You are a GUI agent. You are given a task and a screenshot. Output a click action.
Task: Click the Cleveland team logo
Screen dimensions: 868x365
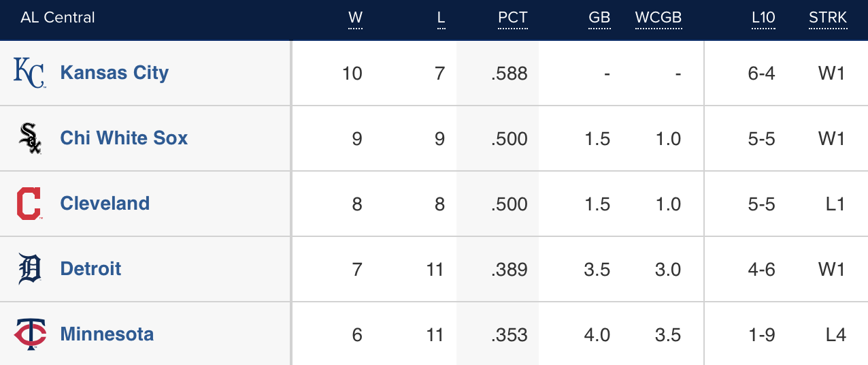click(29, 204)
